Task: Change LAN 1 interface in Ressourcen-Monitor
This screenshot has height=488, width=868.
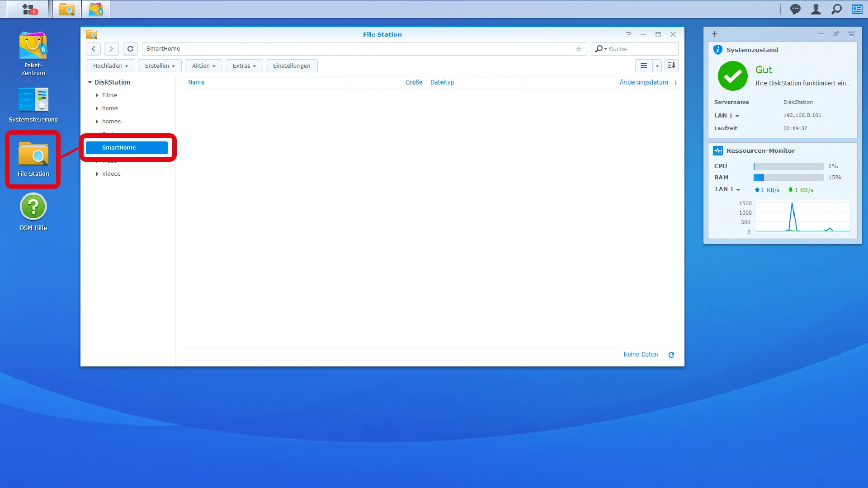Action: pyautogui.click(x=727, y=189)
